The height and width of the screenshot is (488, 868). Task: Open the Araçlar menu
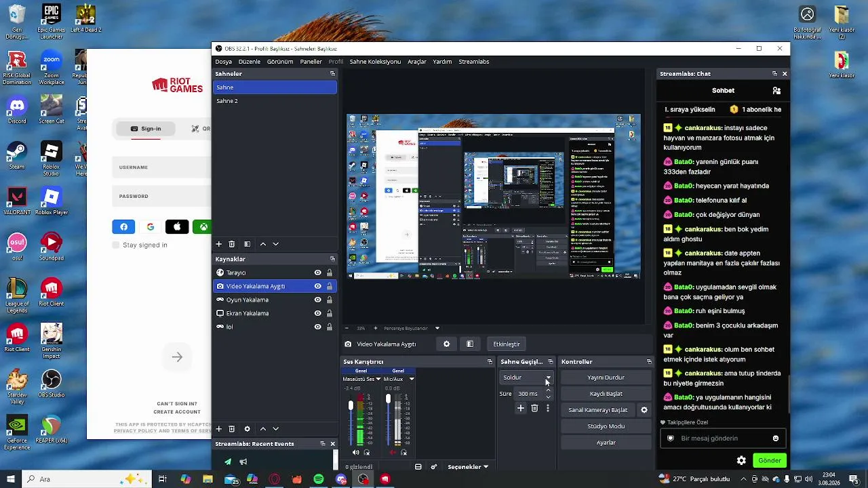click(x=417, y=62)
